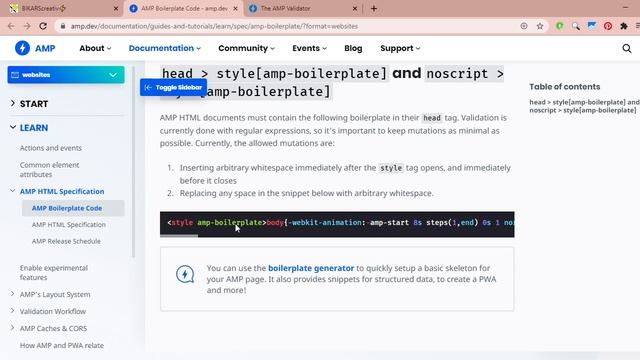
Task: Open the Community menu
Action: [246, 48]
